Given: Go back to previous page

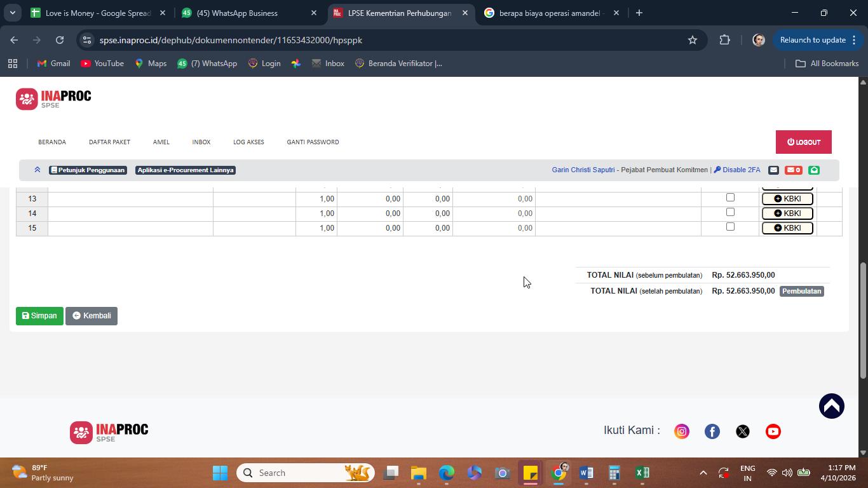Looking at the screenshot, I should coord(14,40).
